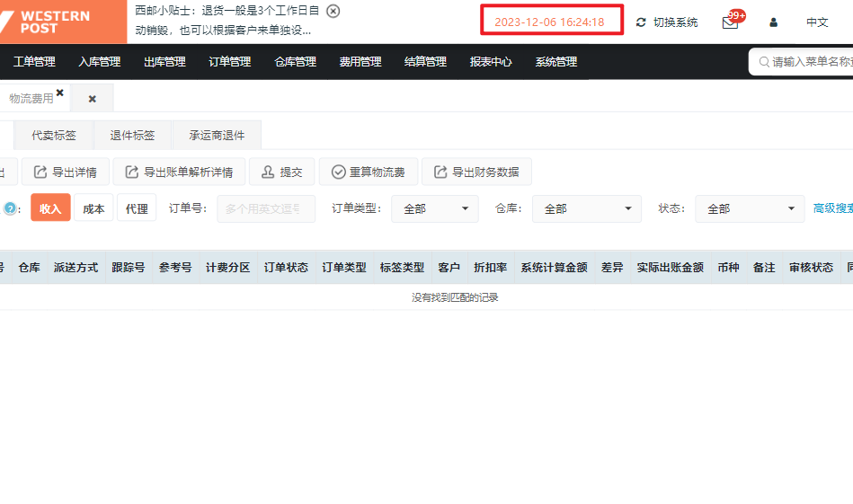Image resolution: width=853 pixels, height=504 pixels.
Task: Click the 导出账单解析详情 button
Action: click(x=180, y=172)
